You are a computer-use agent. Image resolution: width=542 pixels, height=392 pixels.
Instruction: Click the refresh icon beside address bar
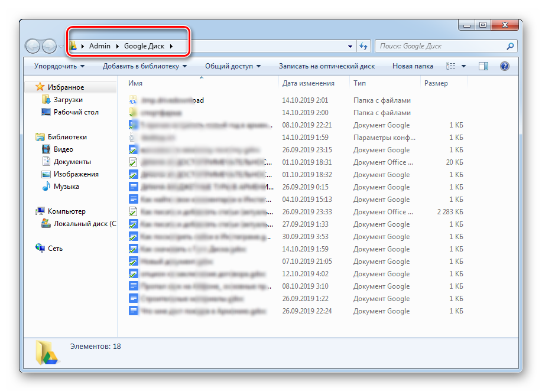(364, 46)
